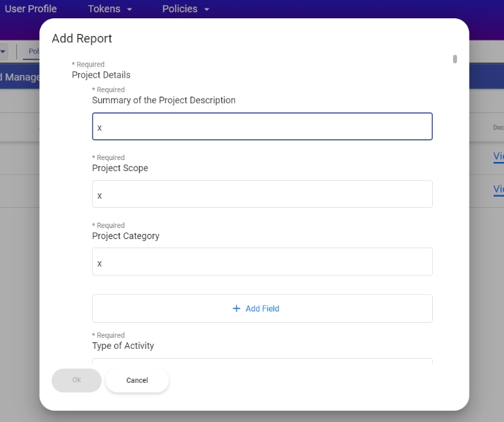
Task: Click the Add Field button text
Action: [x=262, y=308]
